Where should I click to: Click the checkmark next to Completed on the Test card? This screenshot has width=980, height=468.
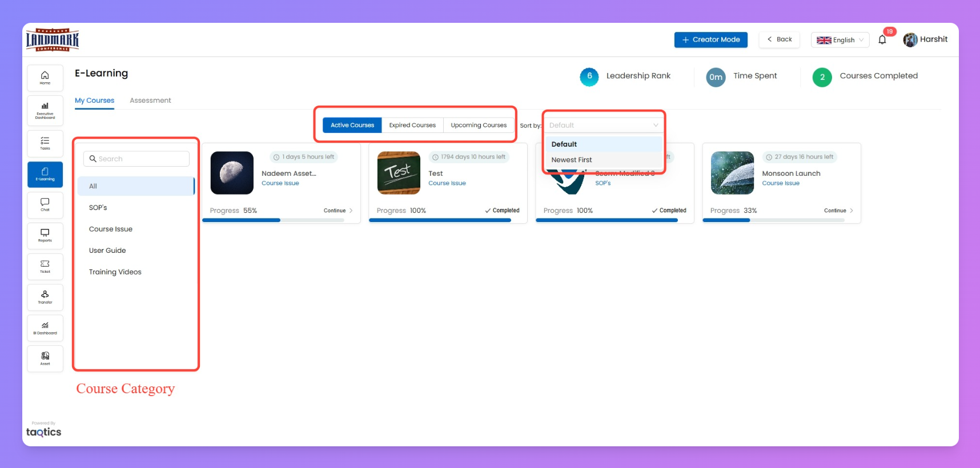(x=488, y=211)
